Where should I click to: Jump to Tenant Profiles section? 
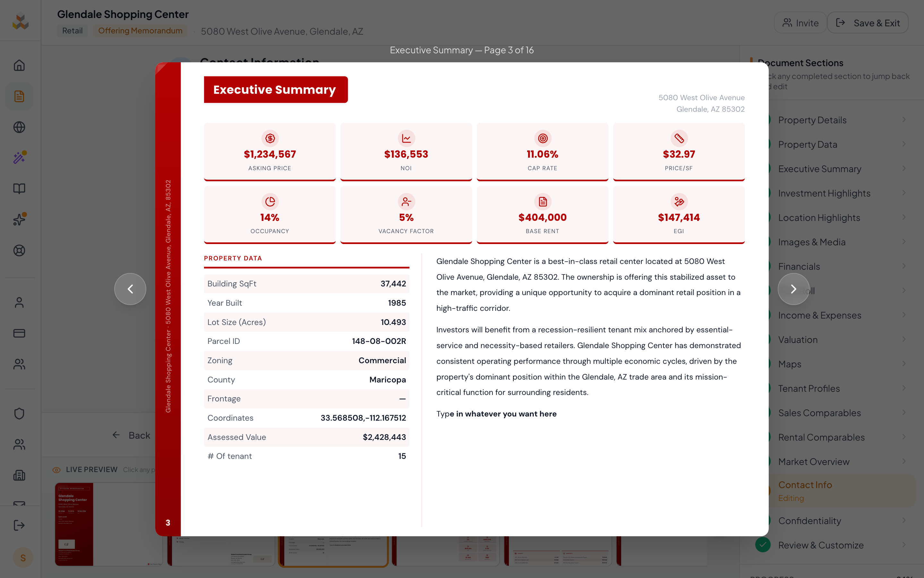coord(809,389)
